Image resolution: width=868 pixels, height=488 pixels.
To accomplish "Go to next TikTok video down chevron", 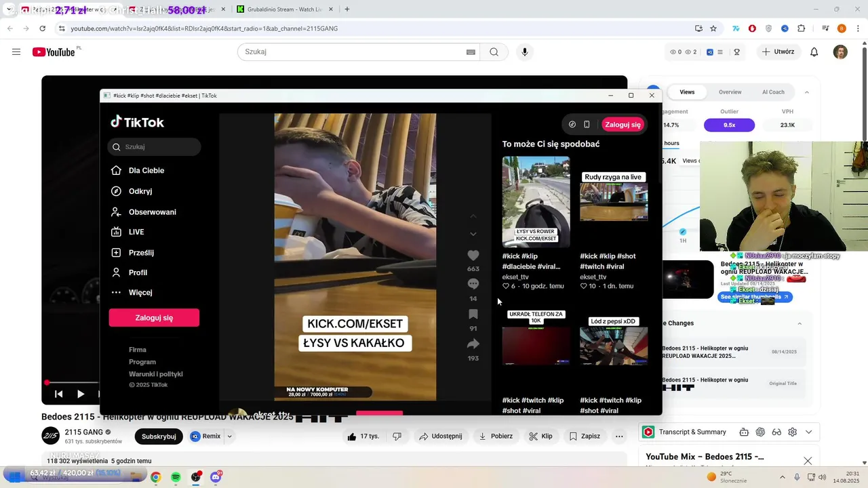I will (473, 234).
